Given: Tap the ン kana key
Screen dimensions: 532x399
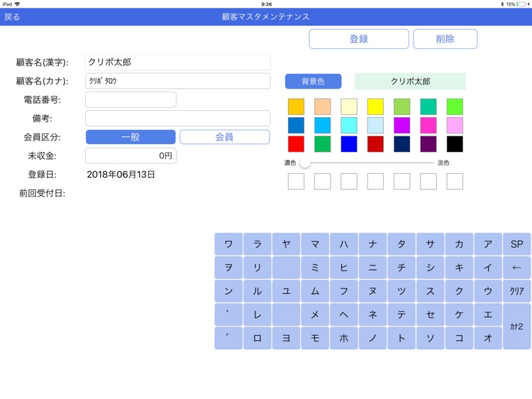Looking at the screenshot, I should [x=228, y=291].
